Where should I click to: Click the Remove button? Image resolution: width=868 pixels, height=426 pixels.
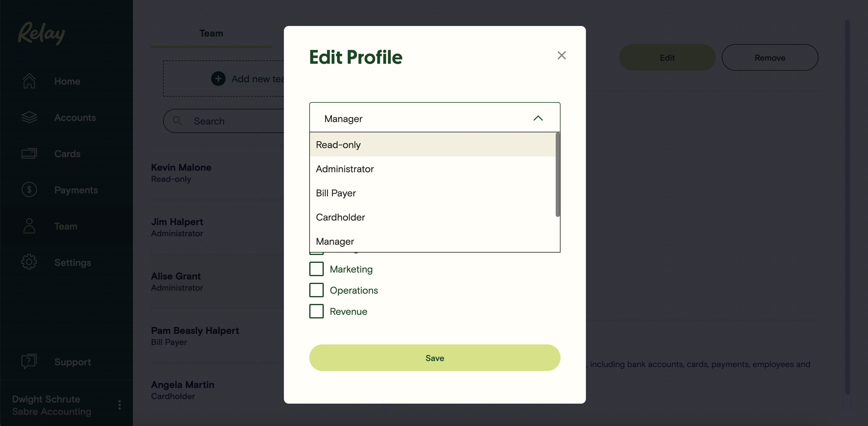pyautogui.click(x=770, y=57)
